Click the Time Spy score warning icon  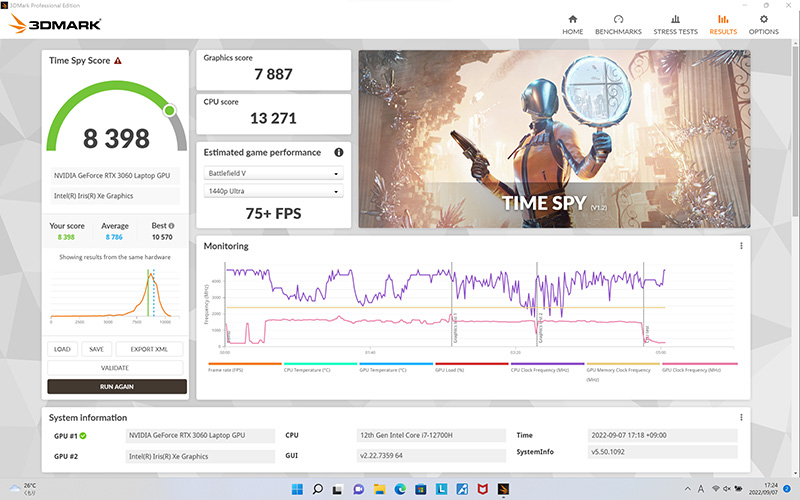(118, 61)
